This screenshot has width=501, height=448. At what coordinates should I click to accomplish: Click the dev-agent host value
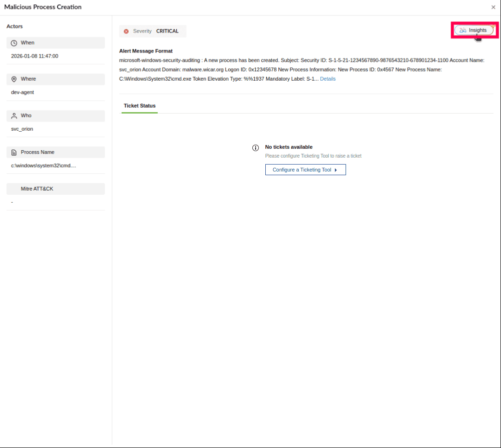(x=23, y=92)
